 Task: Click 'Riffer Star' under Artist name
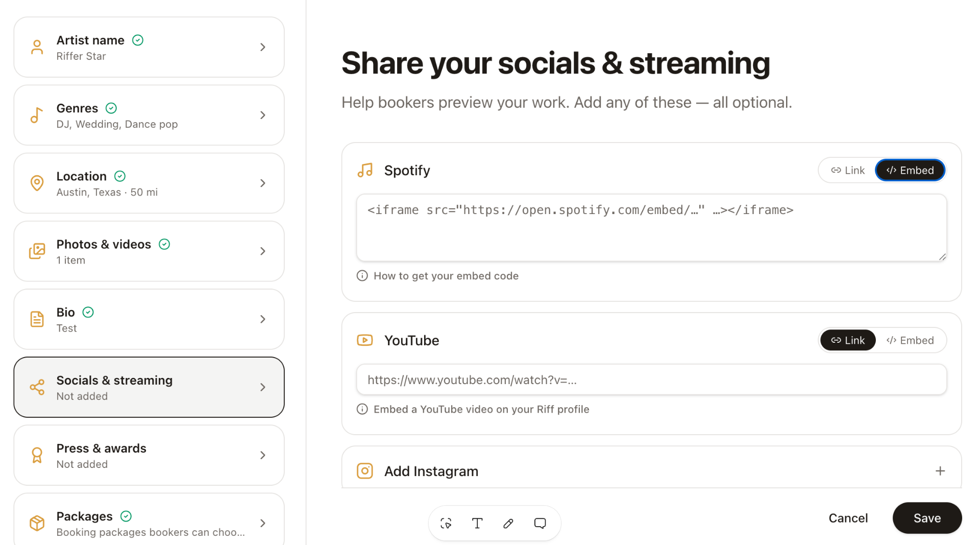click(81, 56)
